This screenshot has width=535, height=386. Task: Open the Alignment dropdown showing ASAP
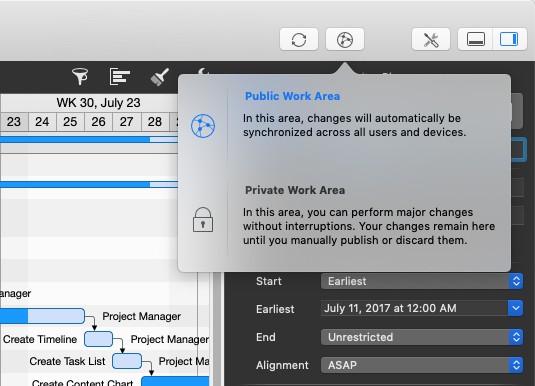point(422,365)
